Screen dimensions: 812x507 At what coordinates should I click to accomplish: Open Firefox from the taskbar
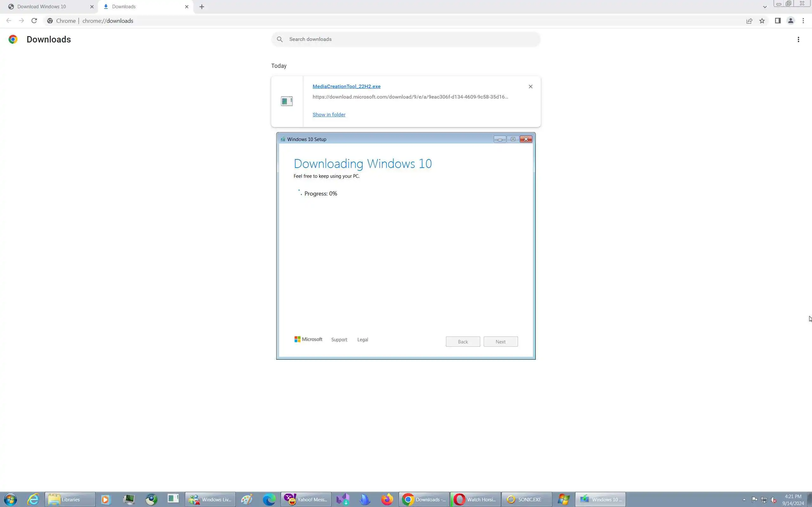tap(387, 499)
